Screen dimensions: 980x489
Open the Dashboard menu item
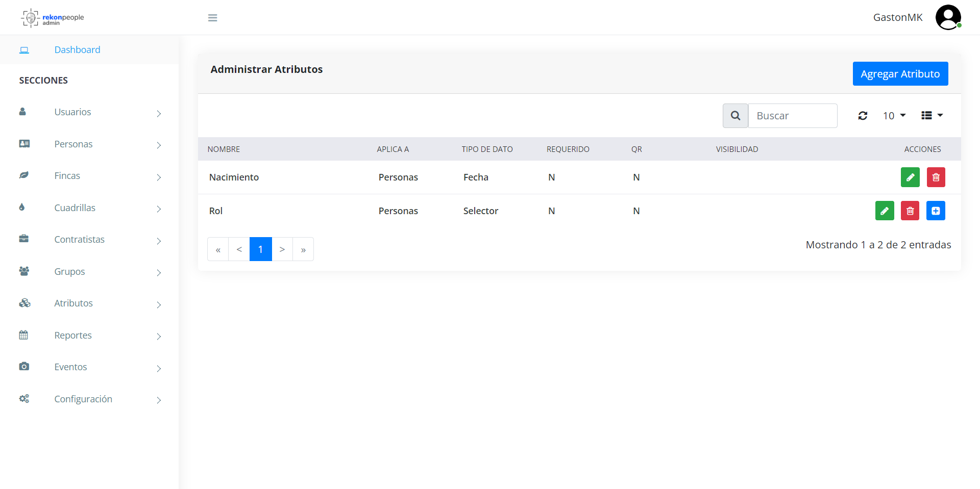pyautogui.click(x=89, y=50)
